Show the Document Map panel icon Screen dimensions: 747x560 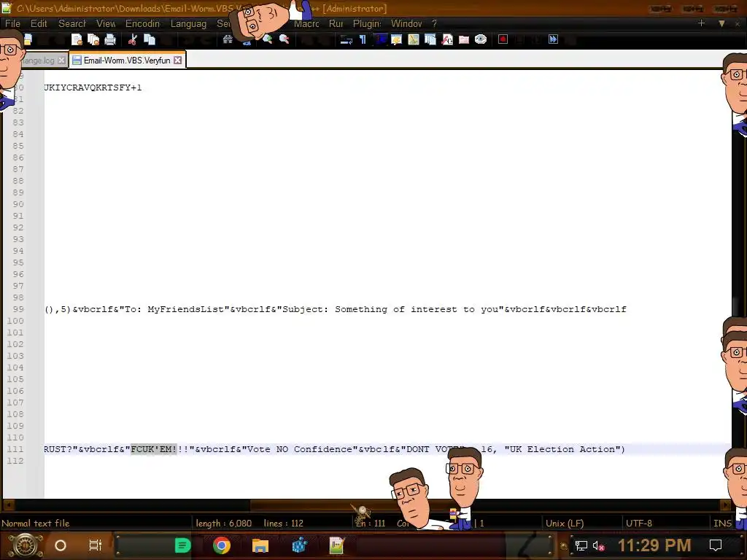414,39
